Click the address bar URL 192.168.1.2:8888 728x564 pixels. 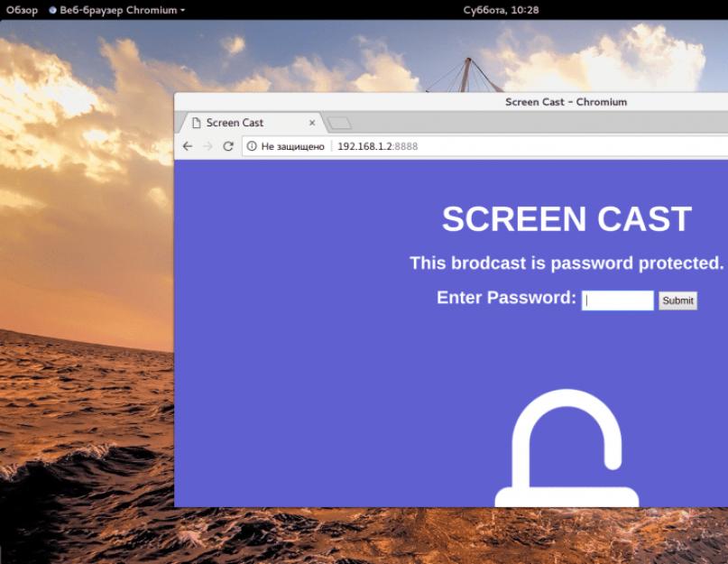377,146
